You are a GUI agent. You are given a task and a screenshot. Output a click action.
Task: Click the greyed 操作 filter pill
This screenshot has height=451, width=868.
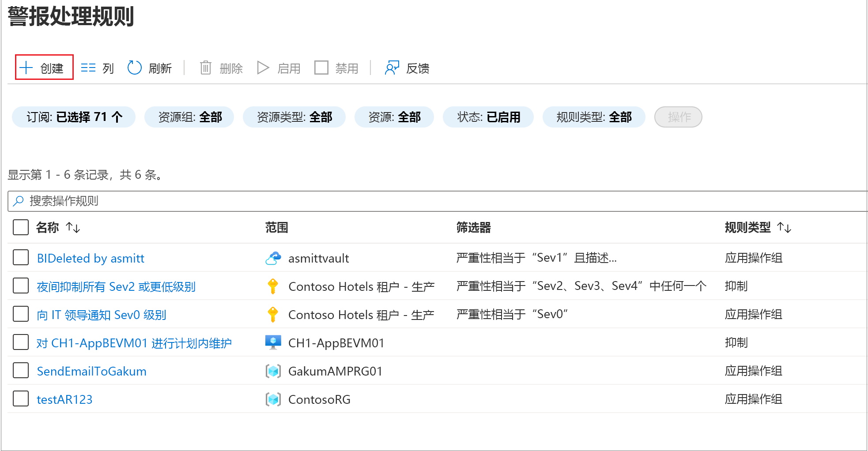coord(679,117)
